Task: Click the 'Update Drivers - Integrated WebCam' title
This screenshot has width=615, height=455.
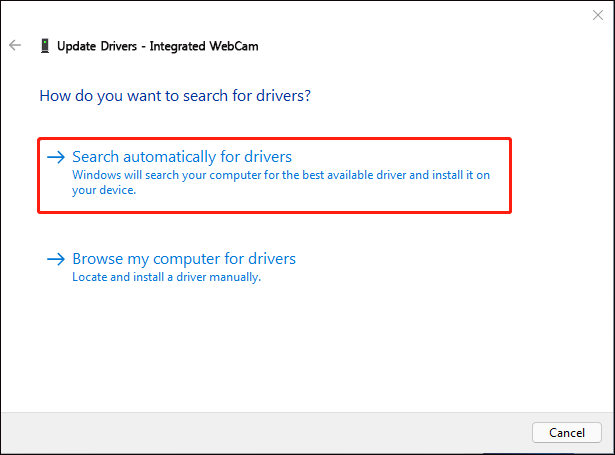Action: [x=158, y=46]
